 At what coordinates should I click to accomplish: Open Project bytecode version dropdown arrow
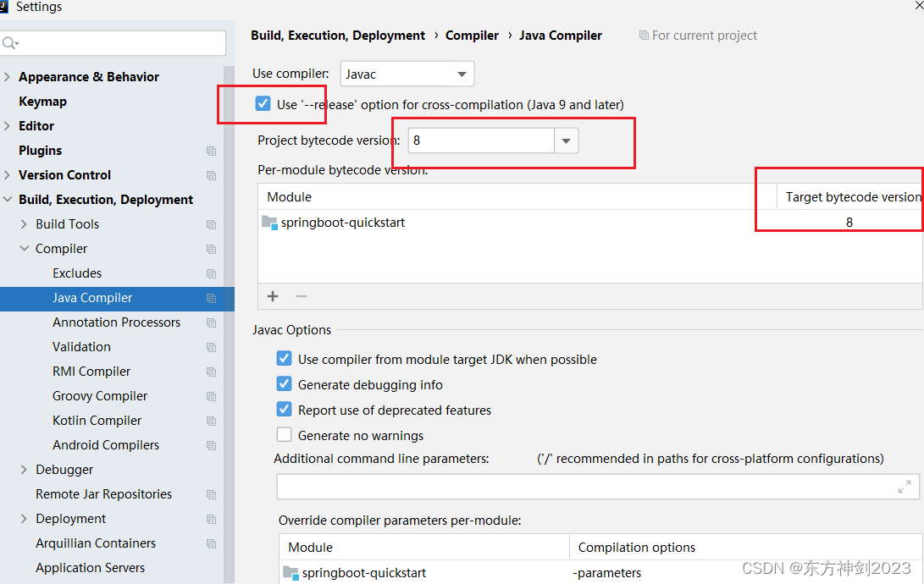pyautogui.click(x=566, y=140)
